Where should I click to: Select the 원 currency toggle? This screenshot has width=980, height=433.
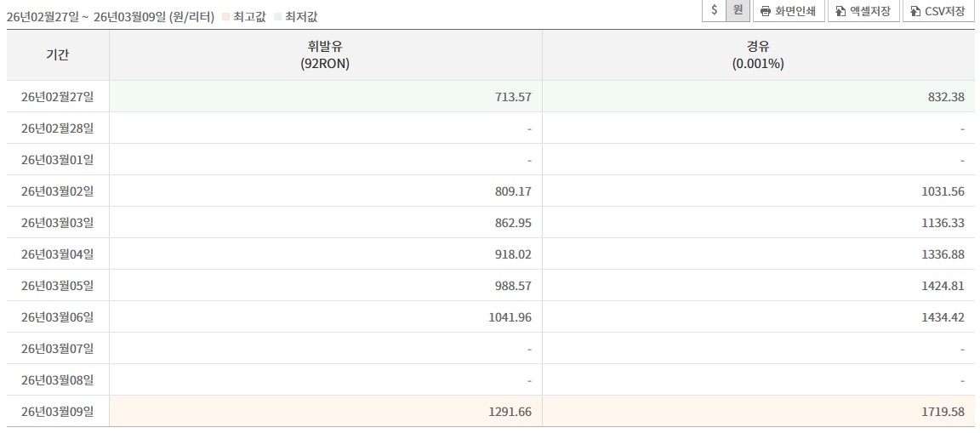738,10
